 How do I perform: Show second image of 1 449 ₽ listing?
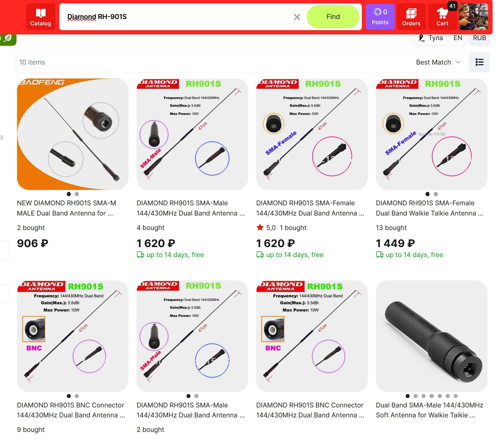pos(436,194)
